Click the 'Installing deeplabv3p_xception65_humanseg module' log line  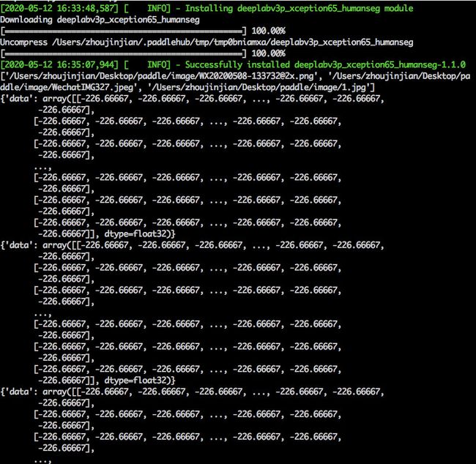click(x=207, y=9)
